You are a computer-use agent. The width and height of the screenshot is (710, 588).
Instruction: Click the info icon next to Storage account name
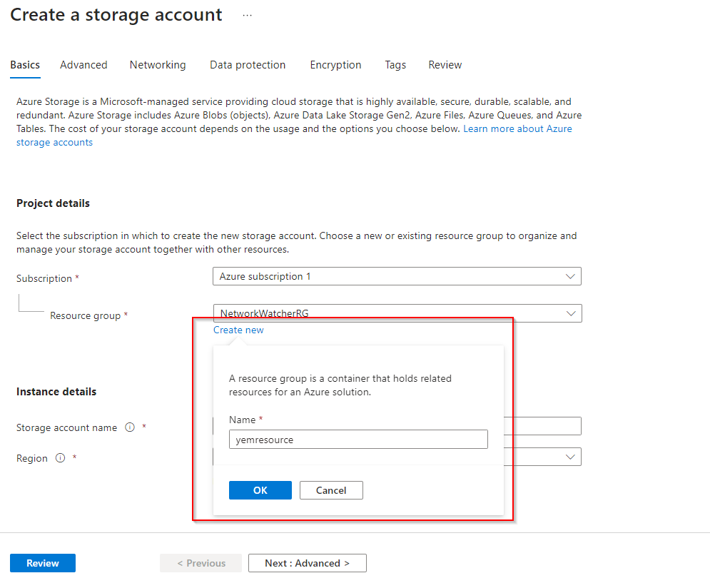[x=130, y=427]
